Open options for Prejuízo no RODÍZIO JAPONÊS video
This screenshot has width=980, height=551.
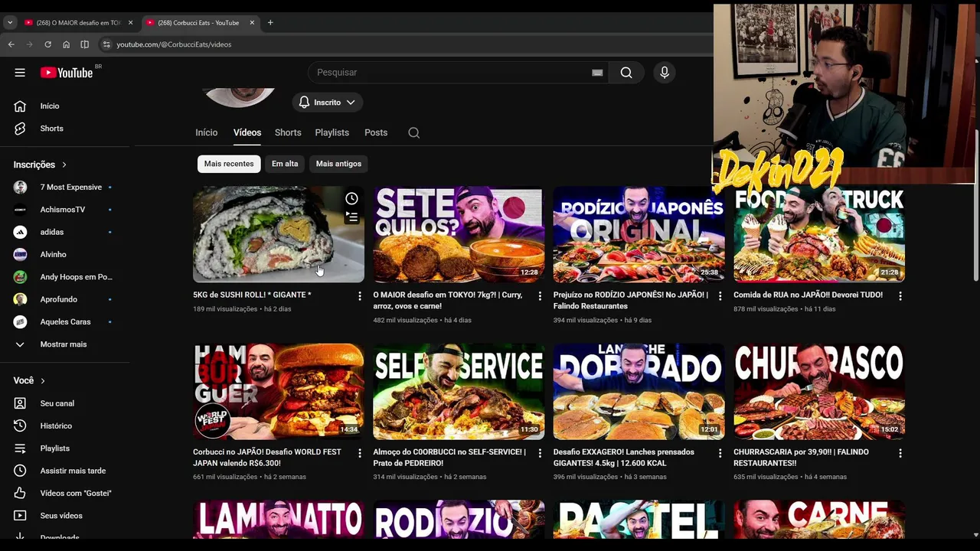720,295
